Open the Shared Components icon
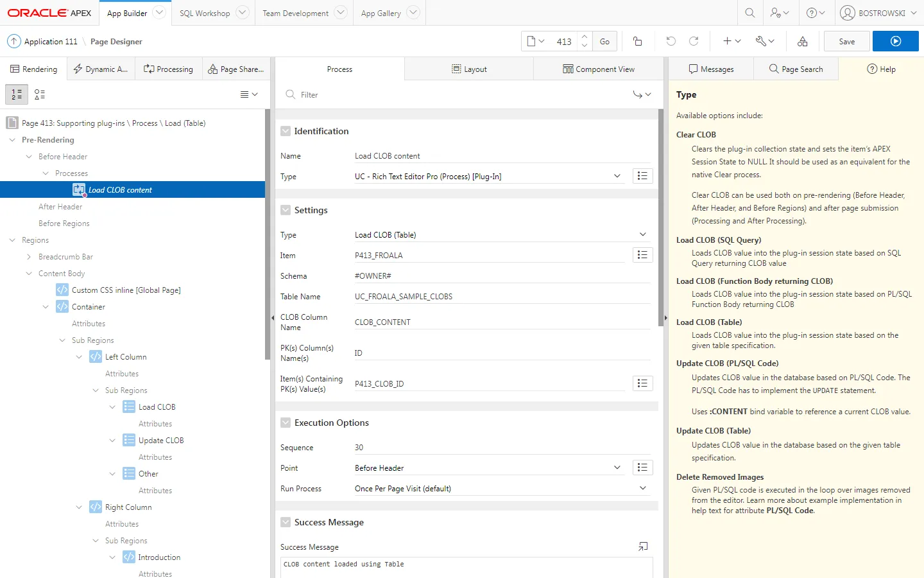 pos(802,41)
